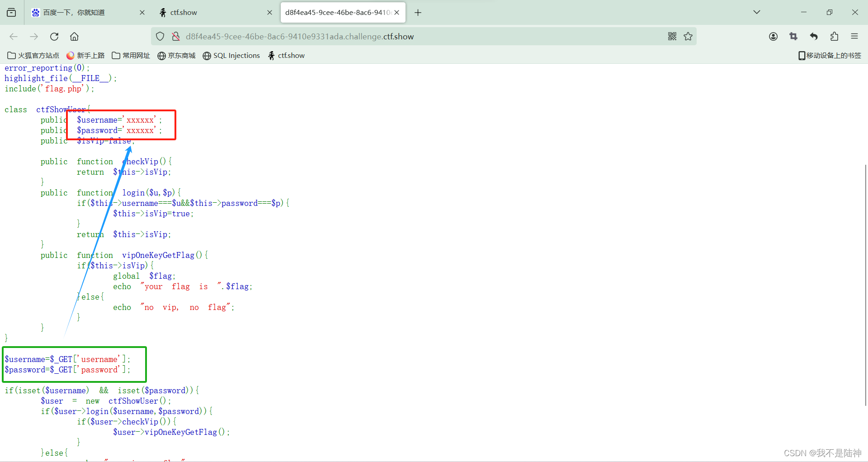Screen dimensions: 868x462
Task: Expand the list all tabs dropdown
Action: coord(756,12)
